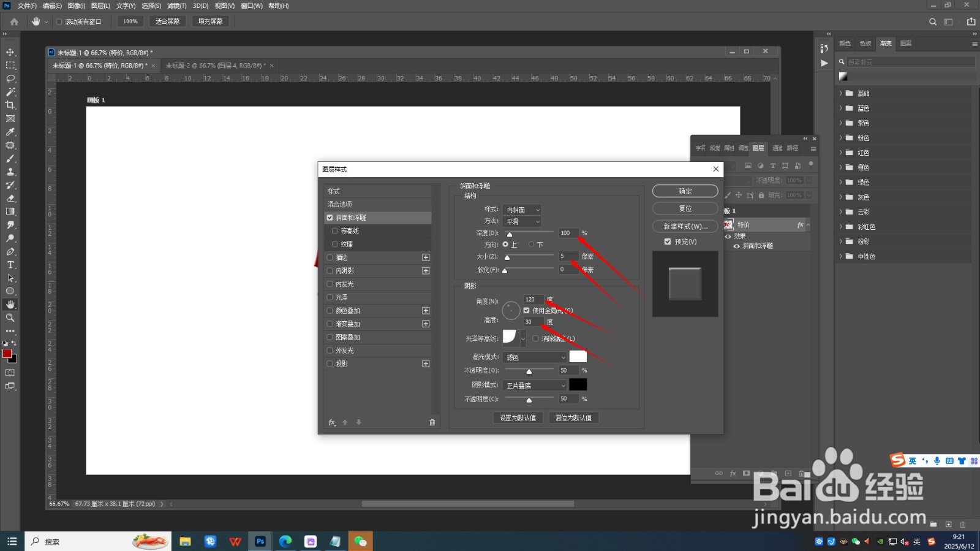Click the 适合屏幕 button
980x551 pixels.
coord(167,21)
